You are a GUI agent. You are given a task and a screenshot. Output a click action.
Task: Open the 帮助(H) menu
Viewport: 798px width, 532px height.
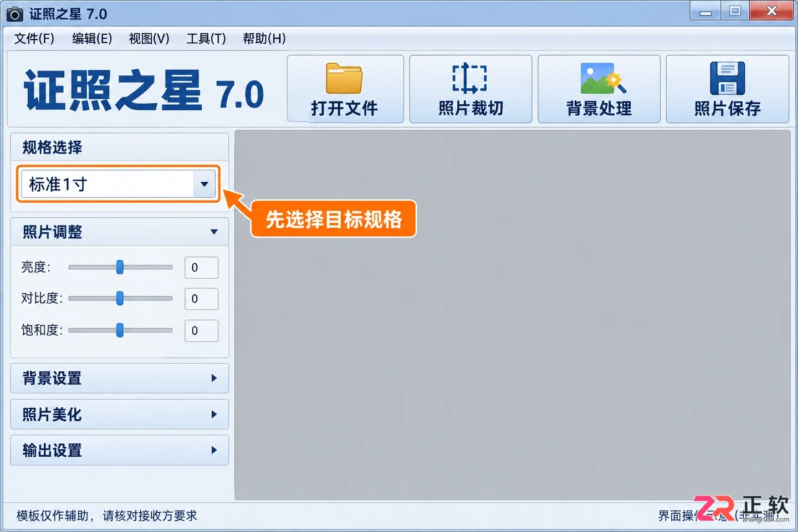(x=264, y=38)
